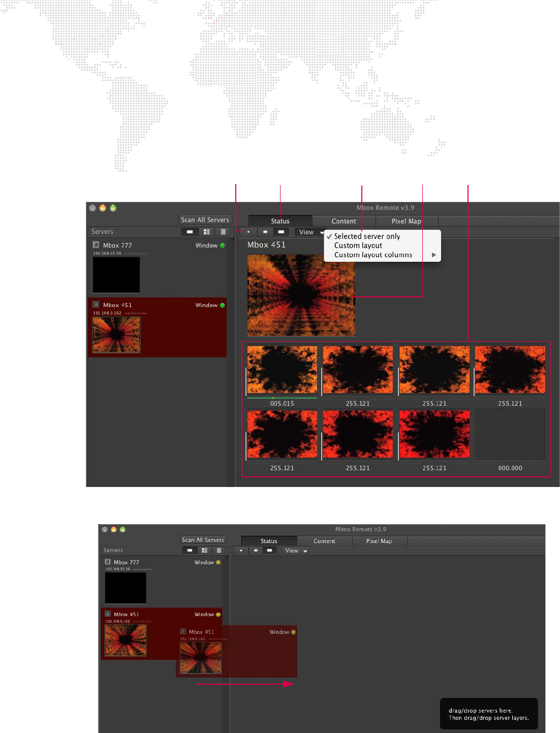Screen dimensions: 560x733
Task: Click the 'a' icon beside Mbox 777 in bottom window
Action: [108, 562]
